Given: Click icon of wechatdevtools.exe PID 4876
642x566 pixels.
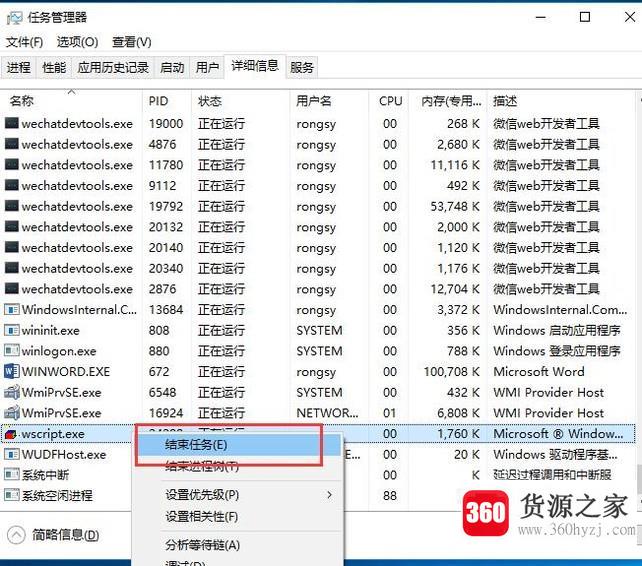Looking at the screenshot, I should point(11,144).
